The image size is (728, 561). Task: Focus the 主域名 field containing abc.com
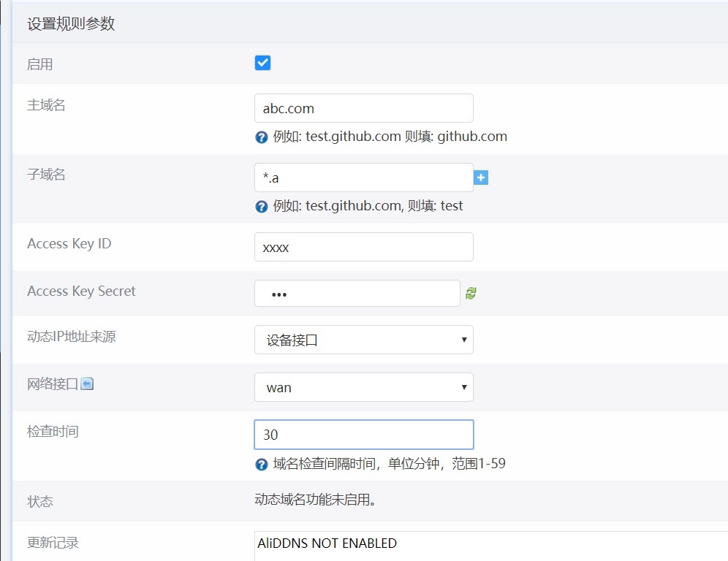363,108
